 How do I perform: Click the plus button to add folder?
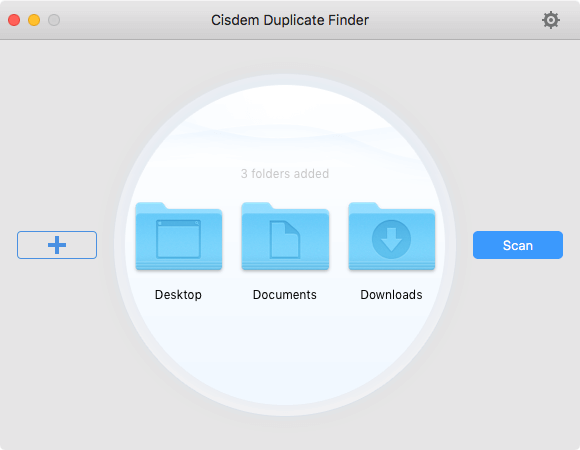coord(57,245)
